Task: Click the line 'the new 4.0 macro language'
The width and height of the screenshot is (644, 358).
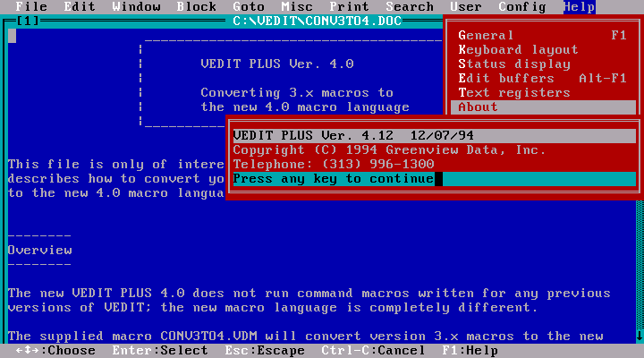Action: [x=305, y=107]
